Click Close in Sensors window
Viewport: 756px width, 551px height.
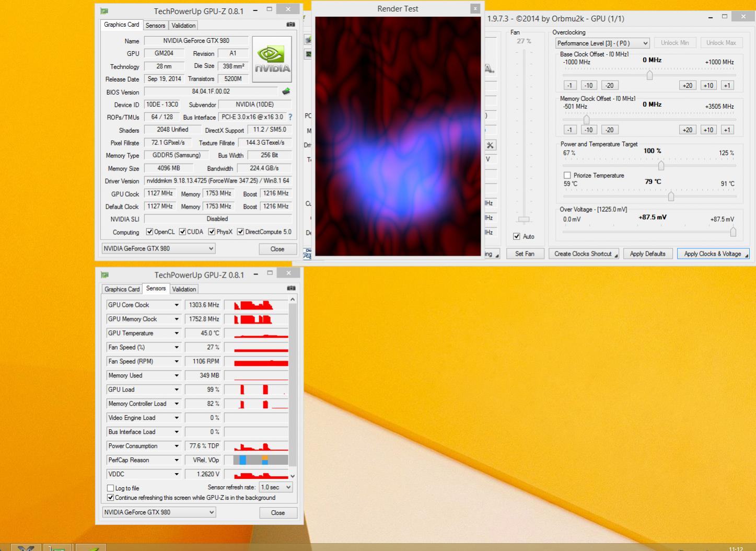click(278, 513)
